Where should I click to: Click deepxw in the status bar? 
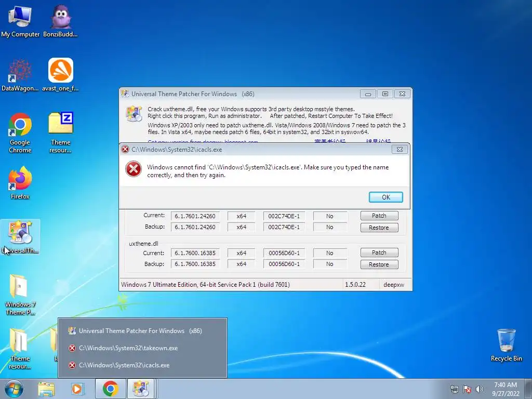coord(394,285)
